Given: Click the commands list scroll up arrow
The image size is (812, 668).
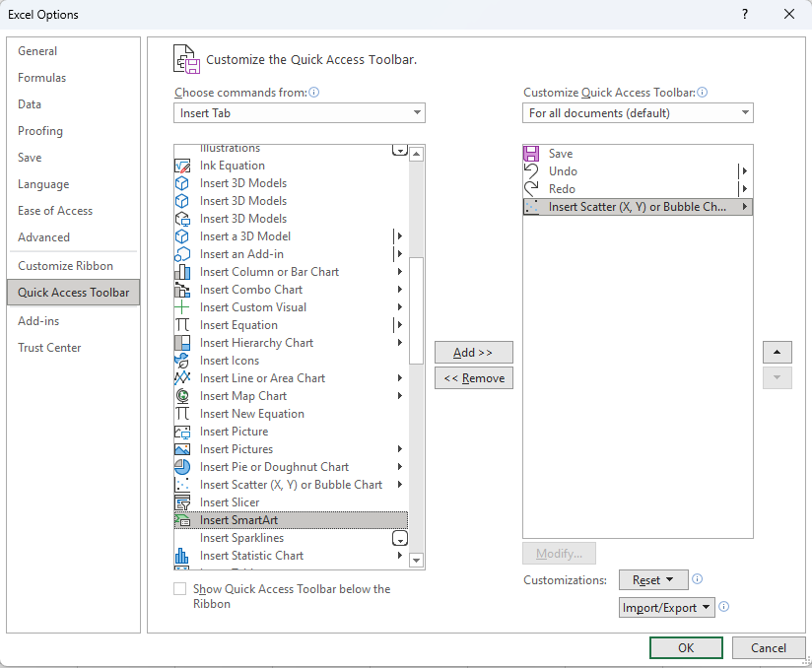Looking at the screenshot, I should pyautogui.click(x=417, y=154).
